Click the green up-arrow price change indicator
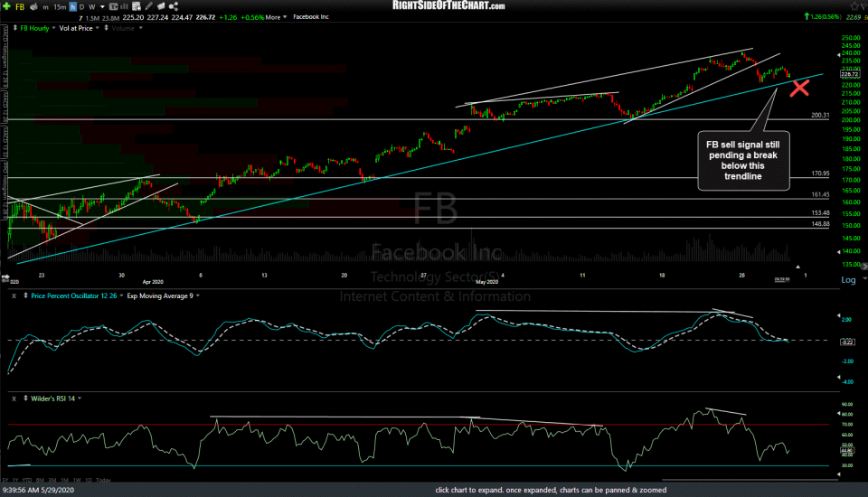868x497 pixels. click(807, 17)
